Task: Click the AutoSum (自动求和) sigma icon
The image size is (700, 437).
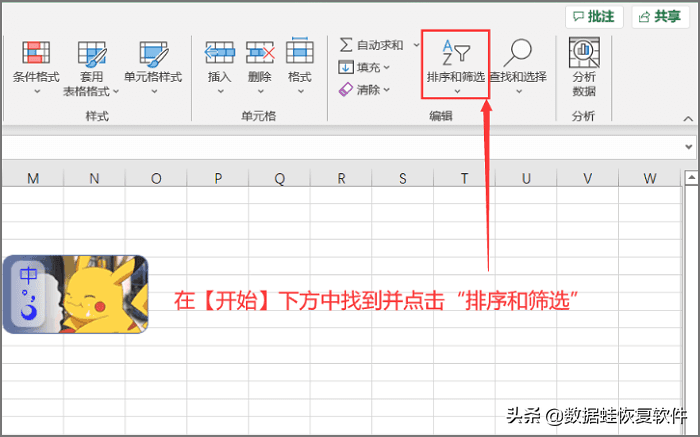Action: (x=346, y=45)
